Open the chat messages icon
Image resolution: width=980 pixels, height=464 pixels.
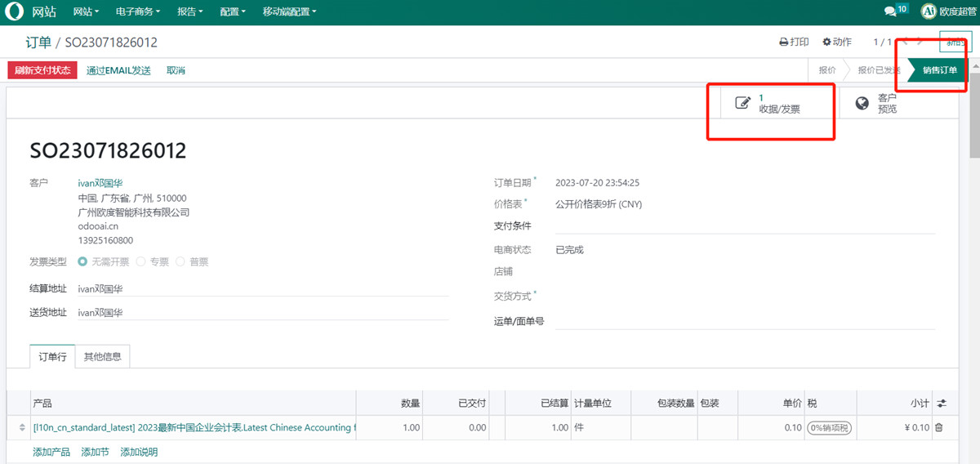(x=890, y=12)
